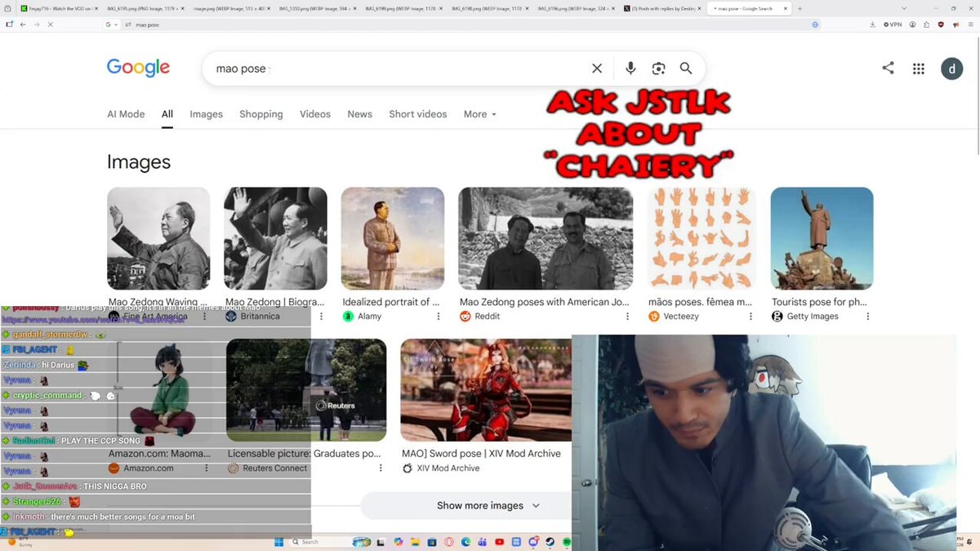Open the hand poses illustration thumbnail
This screenshot has height=551, width=980.
[x=702, y=238]
